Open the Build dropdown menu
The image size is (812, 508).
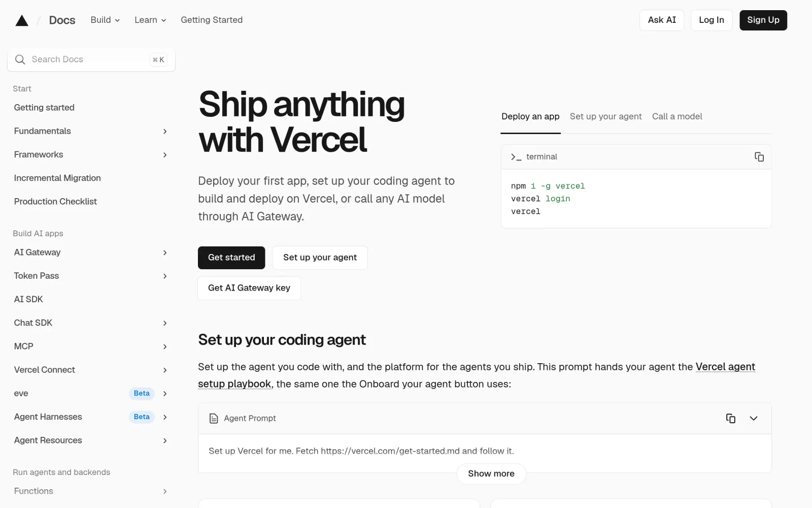[x=105, y=20]
